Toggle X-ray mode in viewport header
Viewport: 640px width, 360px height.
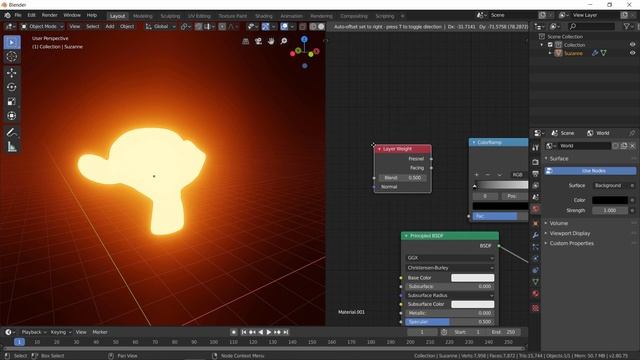(302, 27)
